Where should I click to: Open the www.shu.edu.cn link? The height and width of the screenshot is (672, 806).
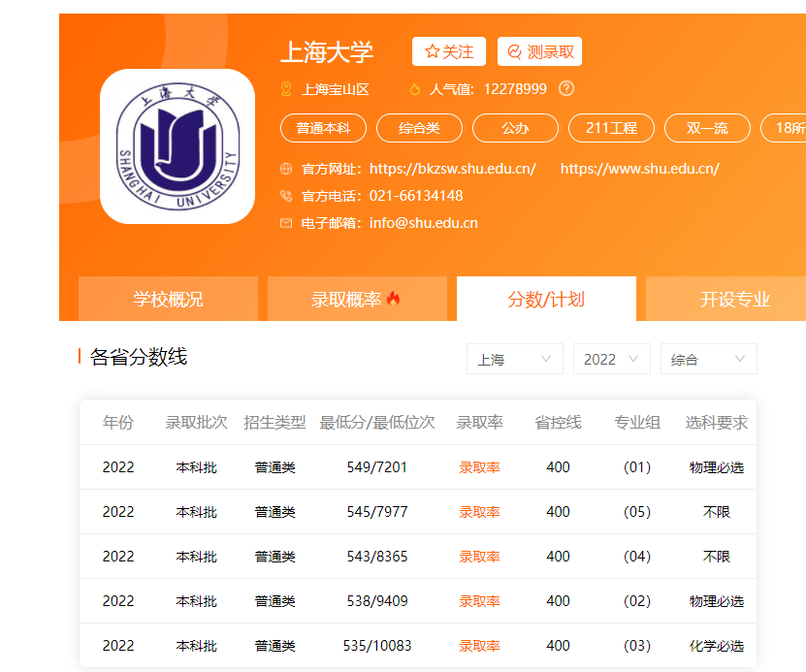(x=639, y=169)
